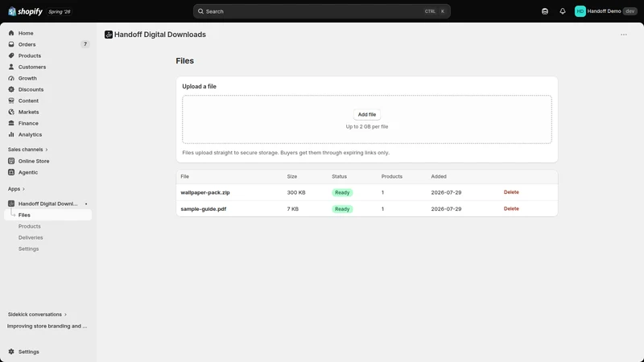644x362 pixels.
Task: Click the Settings gear icon at bottom
Action: [x=11, y=352]
